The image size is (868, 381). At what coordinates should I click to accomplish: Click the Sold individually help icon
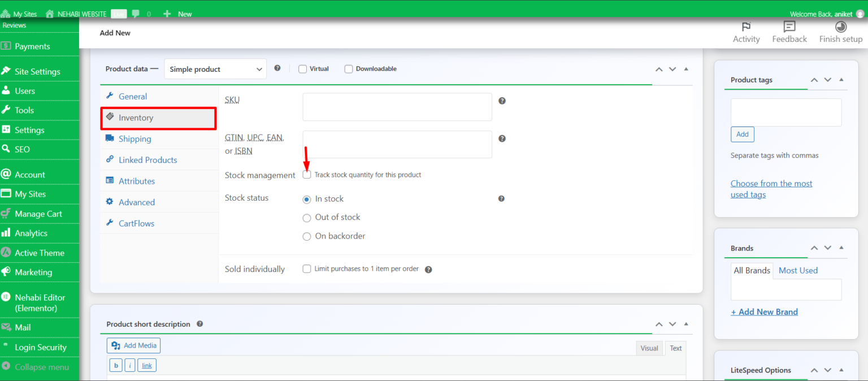click(428, 270)
